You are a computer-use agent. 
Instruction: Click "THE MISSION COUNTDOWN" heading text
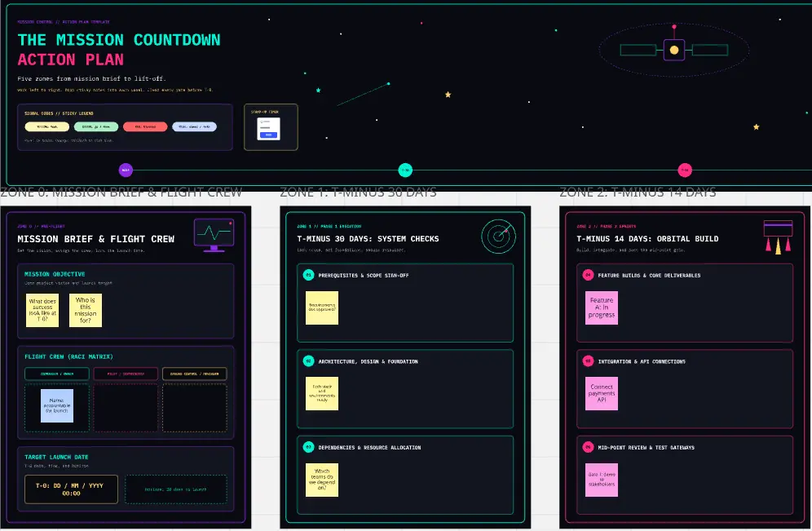119,40
